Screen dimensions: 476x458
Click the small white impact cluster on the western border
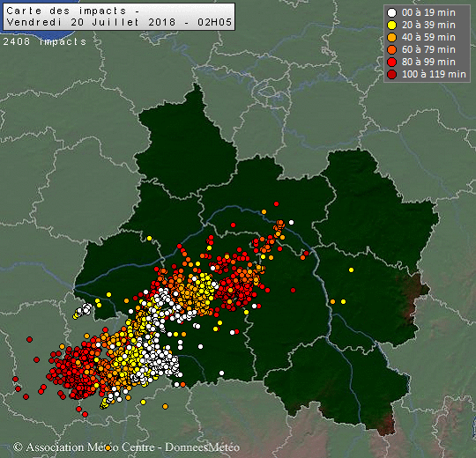coord(84,309)
